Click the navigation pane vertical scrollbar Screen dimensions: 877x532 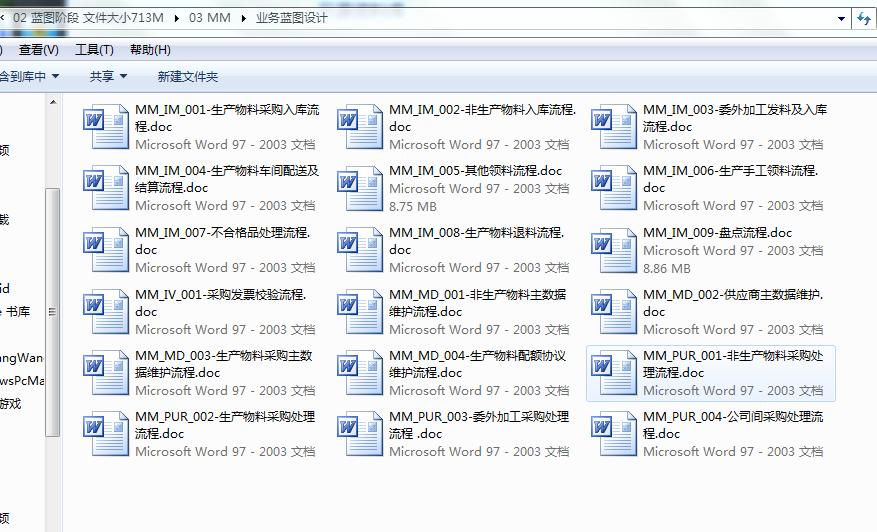tap(53, 300)
